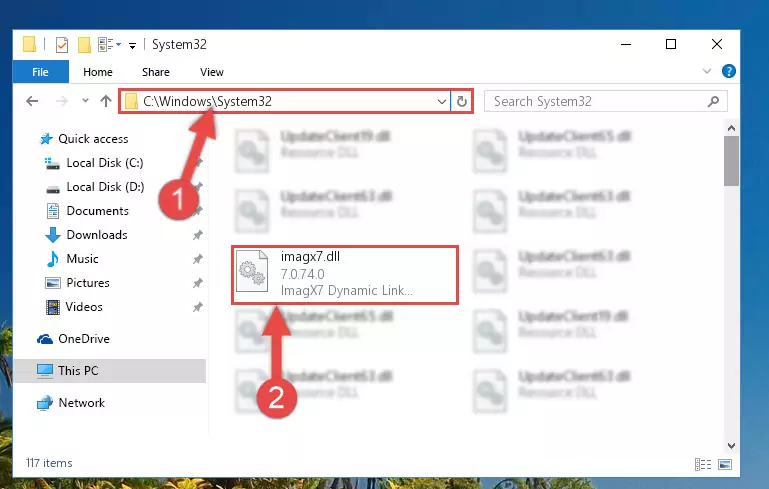Switch to the Share ribbon tab

[x=155, y=72]
